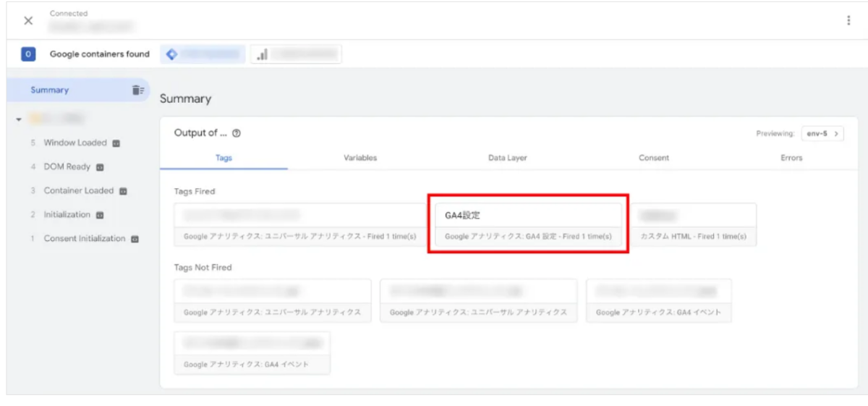
Task: Open second not-fired ユニバーサル アナリティクス card
Action: pos(479,300)
